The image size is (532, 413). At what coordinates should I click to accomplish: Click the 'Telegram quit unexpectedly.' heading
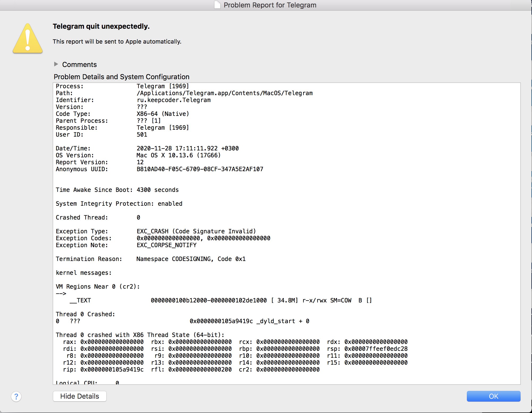click(x=101, y=26)
